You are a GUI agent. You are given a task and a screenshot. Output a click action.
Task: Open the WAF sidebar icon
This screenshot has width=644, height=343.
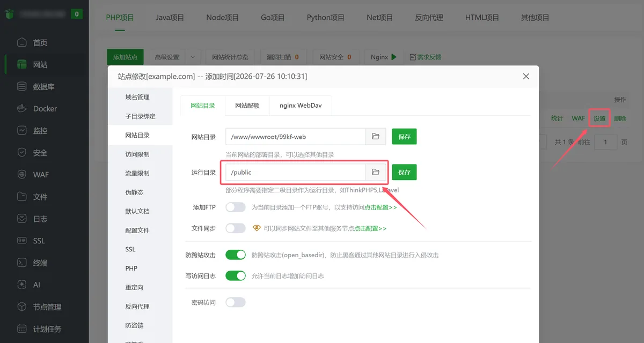pos(21,174)
